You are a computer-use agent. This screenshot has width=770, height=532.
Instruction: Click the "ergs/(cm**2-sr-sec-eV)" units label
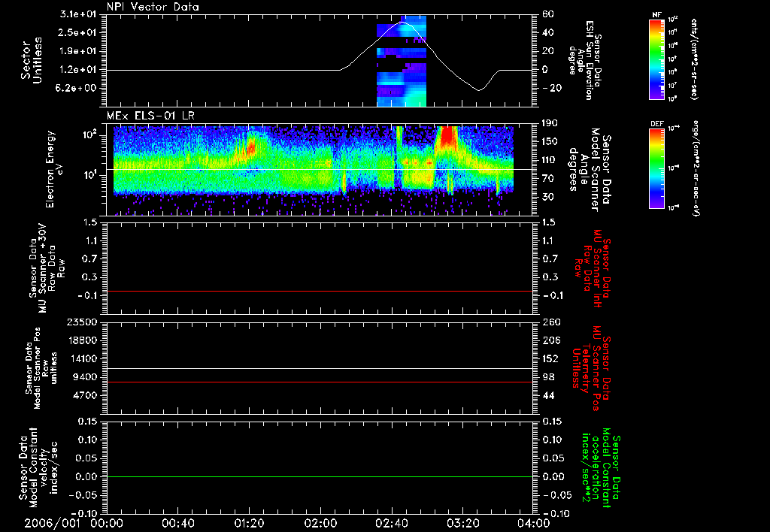(696, 168)
